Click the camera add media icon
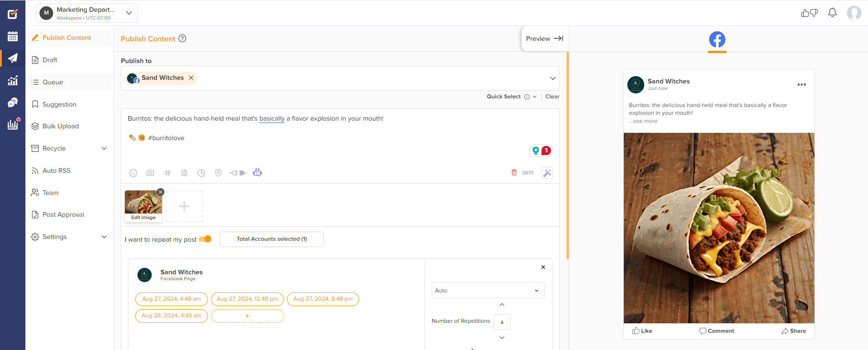The width and height of the screenshot is (868, 350). (150, 173)
